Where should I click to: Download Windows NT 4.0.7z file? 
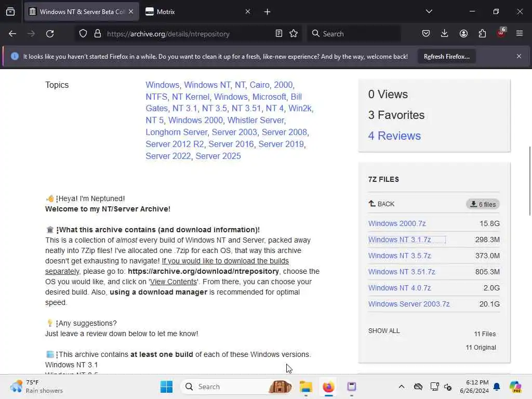[x=400, y=288]
